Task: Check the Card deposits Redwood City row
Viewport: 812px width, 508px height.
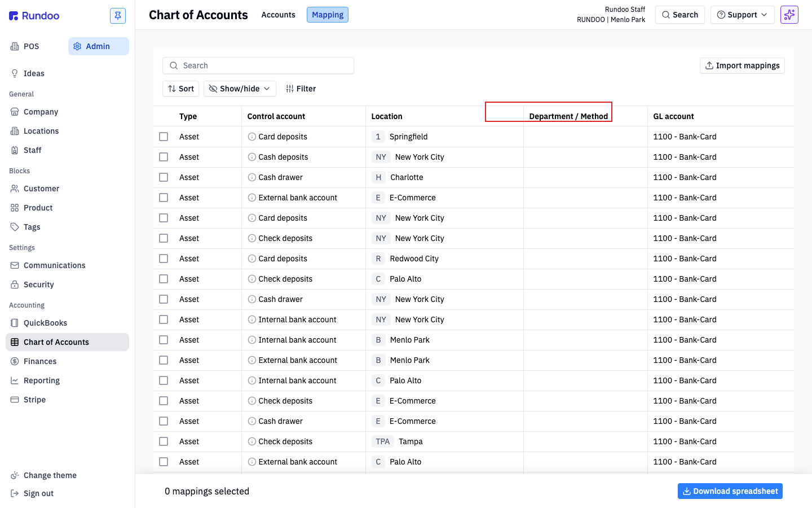Action: (164, 259)
